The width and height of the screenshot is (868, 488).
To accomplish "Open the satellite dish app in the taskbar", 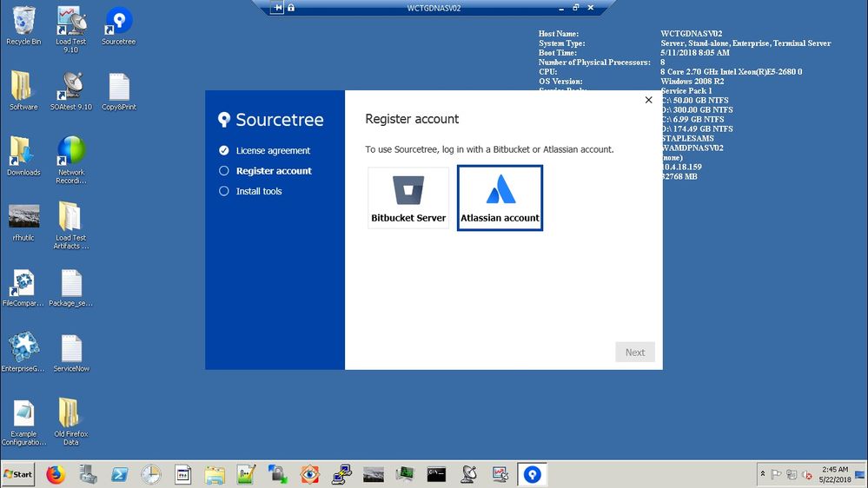I will [x=468, y=475].
